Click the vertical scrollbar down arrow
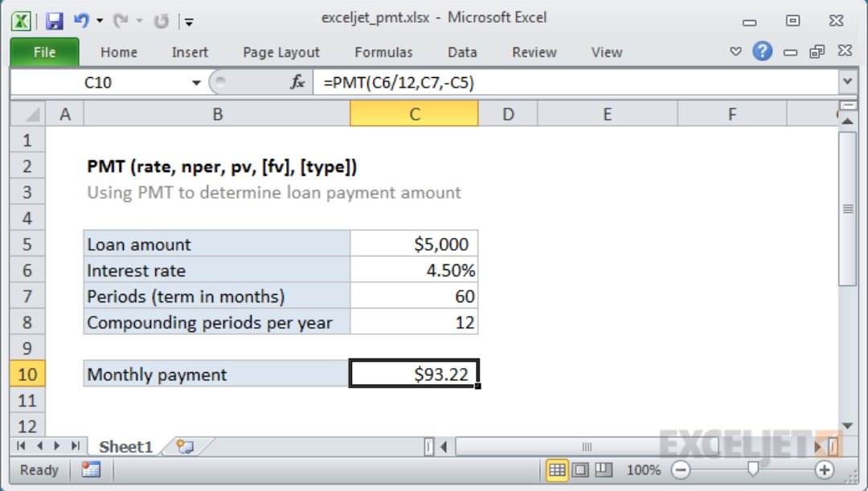Viewport: 868px width, 491px height. point(848,426)
